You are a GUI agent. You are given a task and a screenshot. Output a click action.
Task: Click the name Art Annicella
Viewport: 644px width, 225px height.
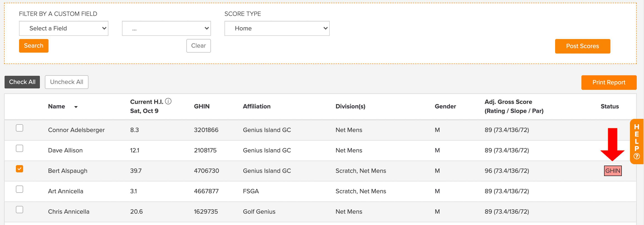[66, 191]
